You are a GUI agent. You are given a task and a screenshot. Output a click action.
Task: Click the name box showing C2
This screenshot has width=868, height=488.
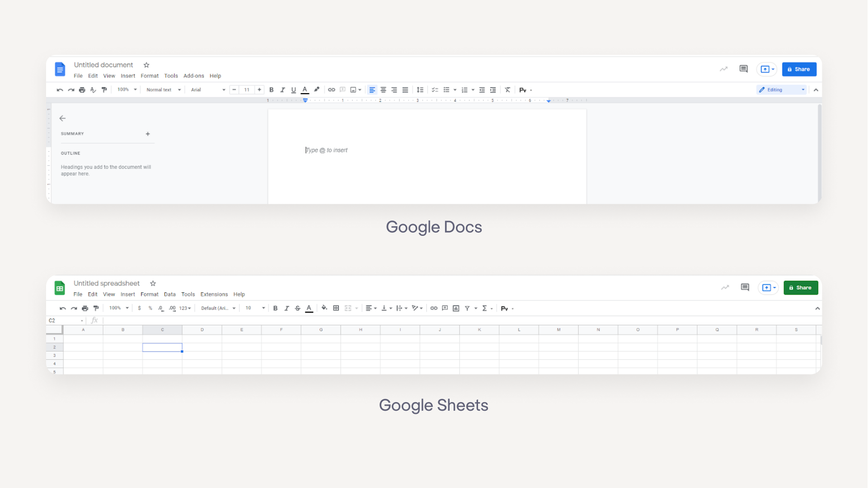pyautogui.click(x=63, y=320)
